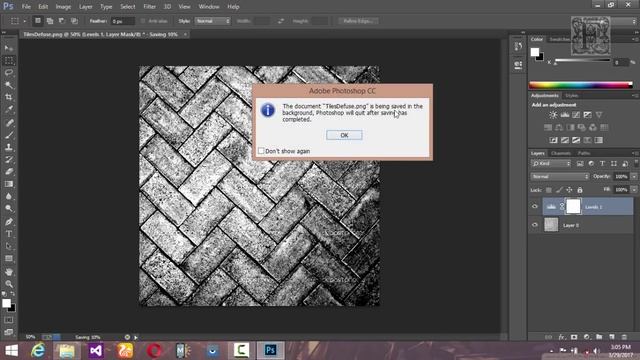
Task: Select the Healing Brush tool
Action: (9, 122)
